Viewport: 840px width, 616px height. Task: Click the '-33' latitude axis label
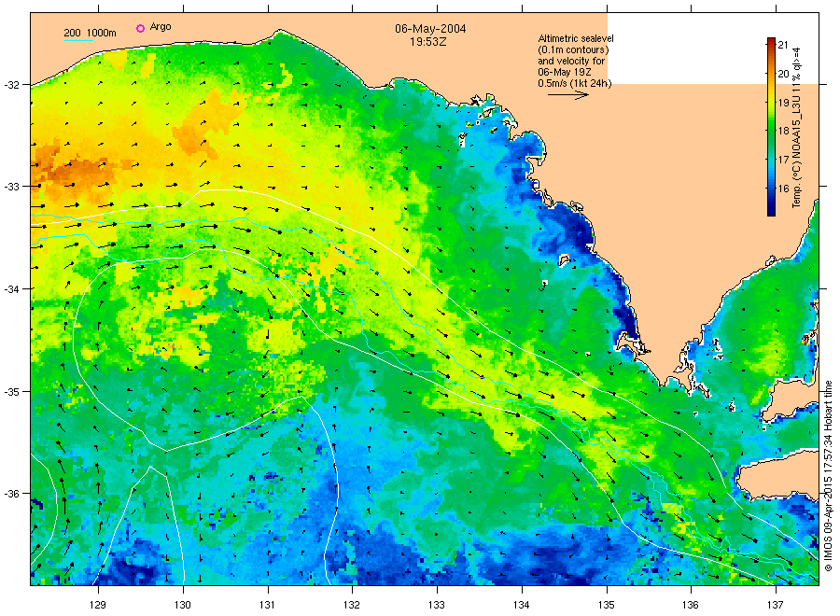pyautogui.click(x=11, y=187)
